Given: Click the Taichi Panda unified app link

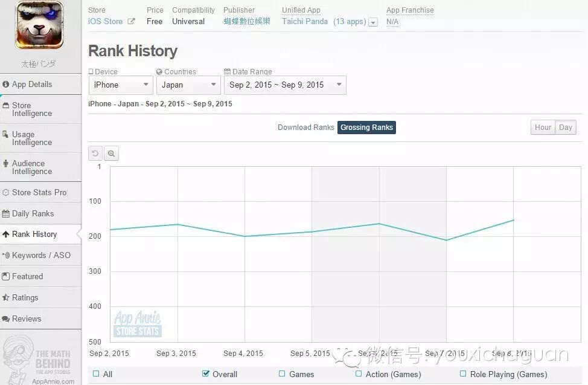Looking at the screenshot, I should 305,22.
